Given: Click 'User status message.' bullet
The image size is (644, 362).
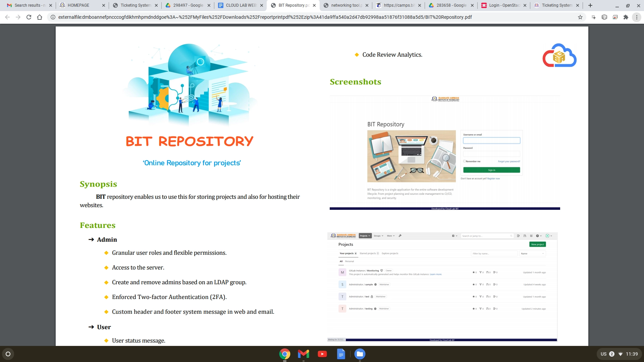Looking at the screenshot, I should click(x=139, y=341).
